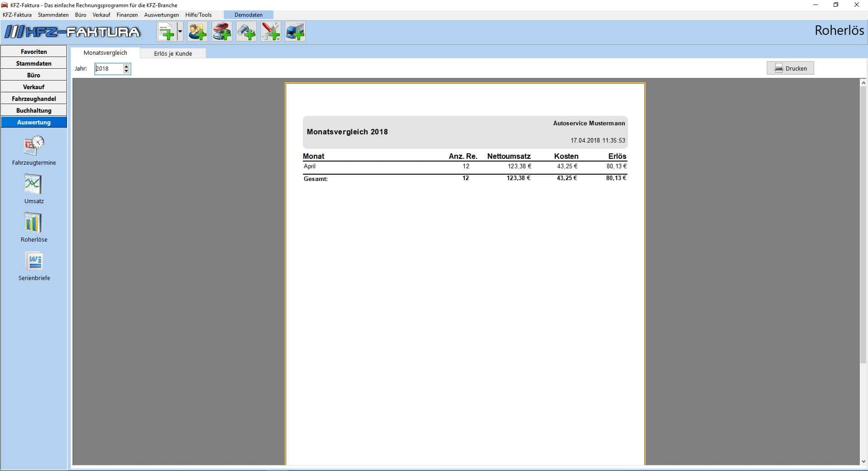Image resolution: width=868 pixels, height=471 pixels.
Task: Click the 'Kosten' column header
Action: [566, 156]
